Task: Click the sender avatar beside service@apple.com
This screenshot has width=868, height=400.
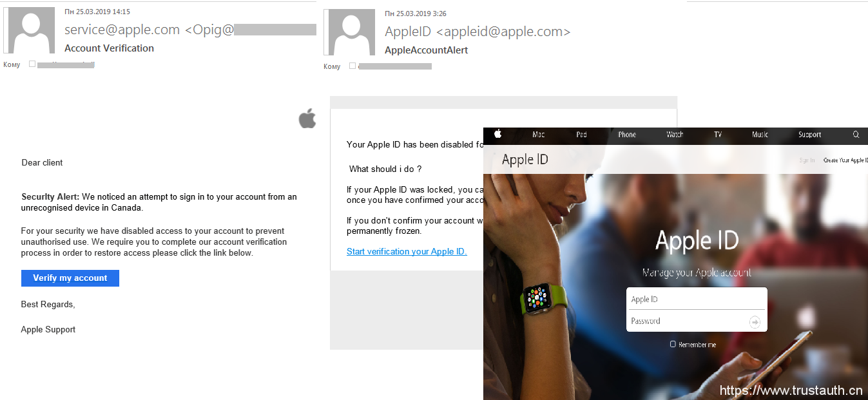Action: point(29,30)
